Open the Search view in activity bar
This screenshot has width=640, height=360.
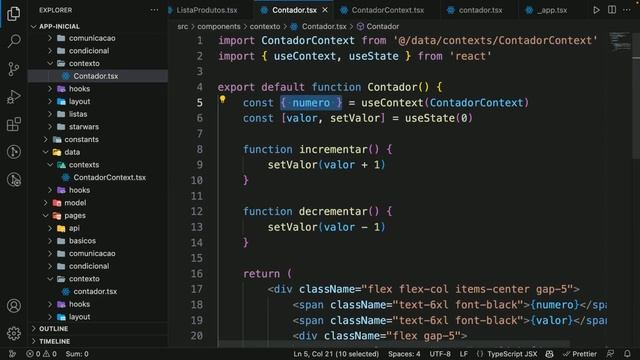(13, 41)
